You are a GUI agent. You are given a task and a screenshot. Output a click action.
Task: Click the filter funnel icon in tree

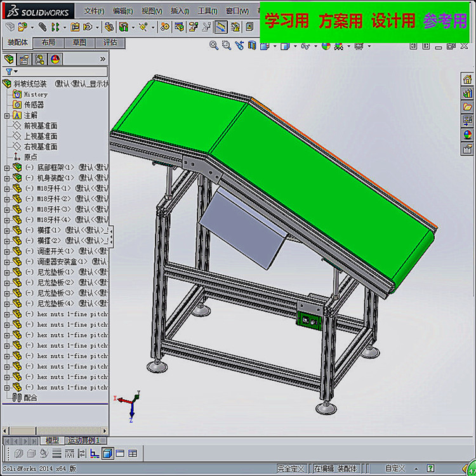click(9, 72)
